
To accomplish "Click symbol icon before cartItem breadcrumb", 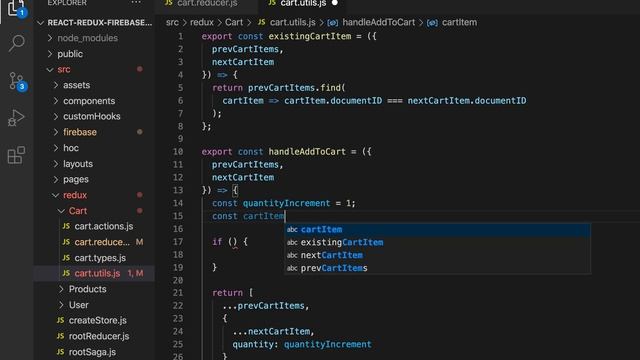I will click(x=432, y=23).
